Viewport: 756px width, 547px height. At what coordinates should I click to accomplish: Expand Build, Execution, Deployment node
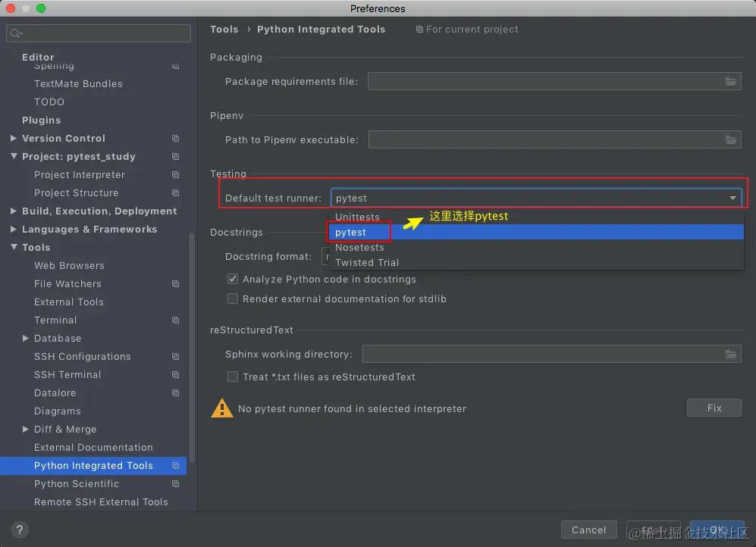click(x=14, y=211)
